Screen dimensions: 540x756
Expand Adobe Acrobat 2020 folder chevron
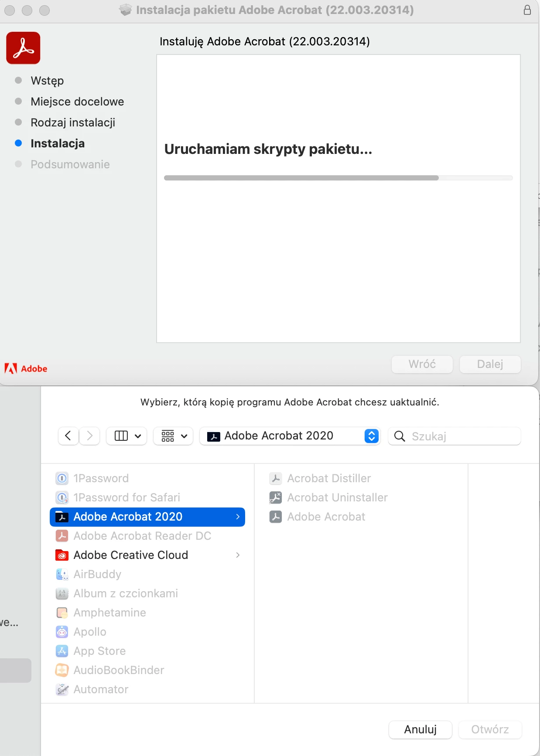(x=238, y=517)
